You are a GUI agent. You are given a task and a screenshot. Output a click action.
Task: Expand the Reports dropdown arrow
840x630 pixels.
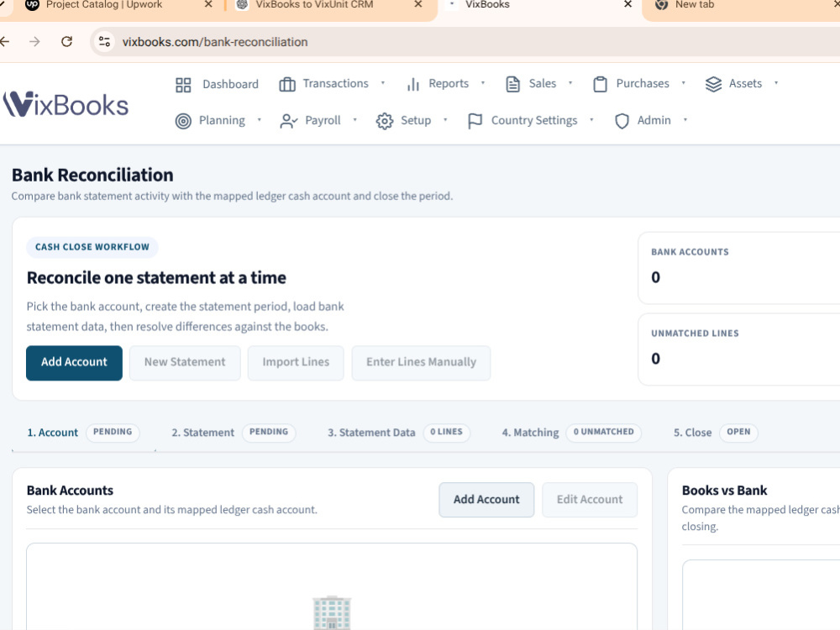(483, 83)
